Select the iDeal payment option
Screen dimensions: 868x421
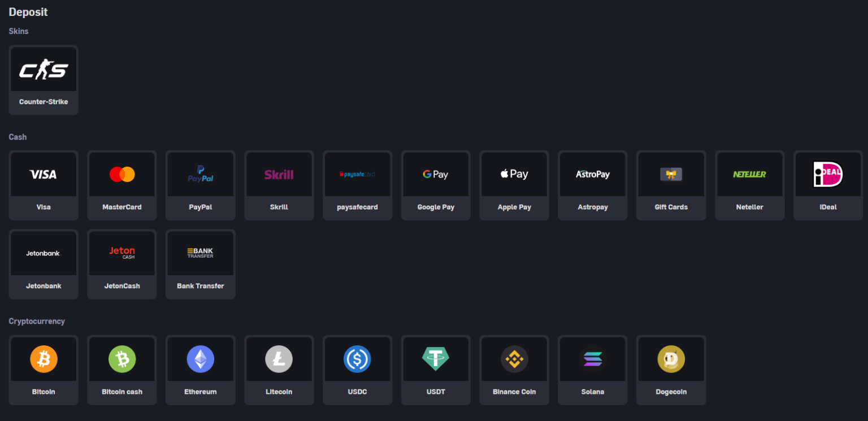(828, 185)
